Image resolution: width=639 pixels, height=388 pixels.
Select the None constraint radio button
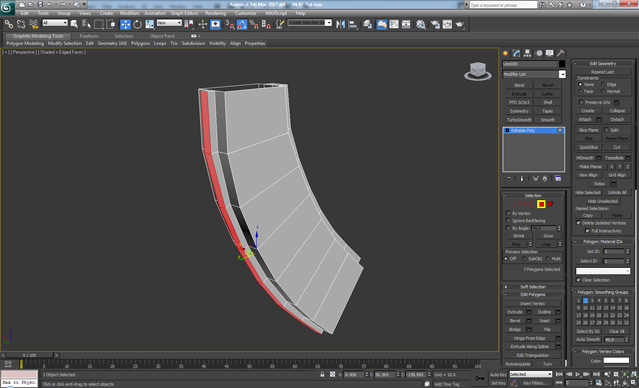point(580,84)
